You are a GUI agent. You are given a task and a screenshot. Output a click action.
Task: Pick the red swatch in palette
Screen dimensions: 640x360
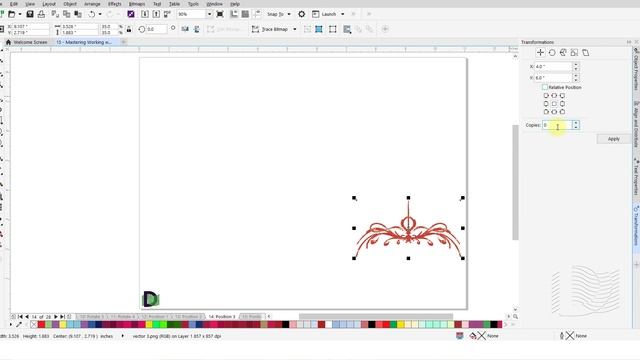click(41, 325)
